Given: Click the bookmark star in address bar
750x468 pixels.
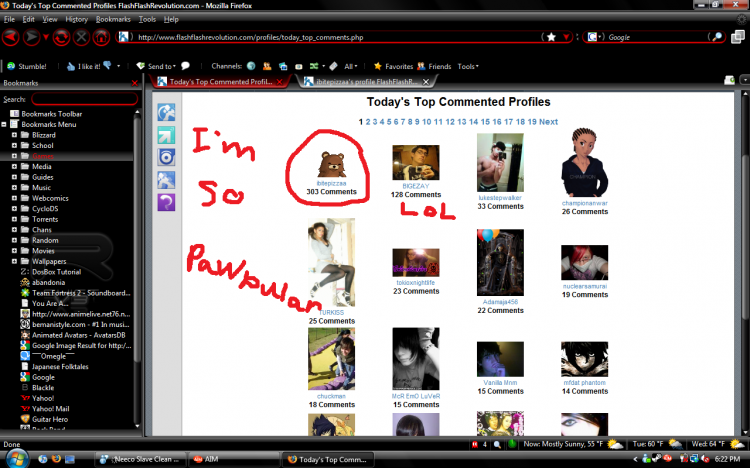Looking at the screenshot, I should tap(551, 37).
